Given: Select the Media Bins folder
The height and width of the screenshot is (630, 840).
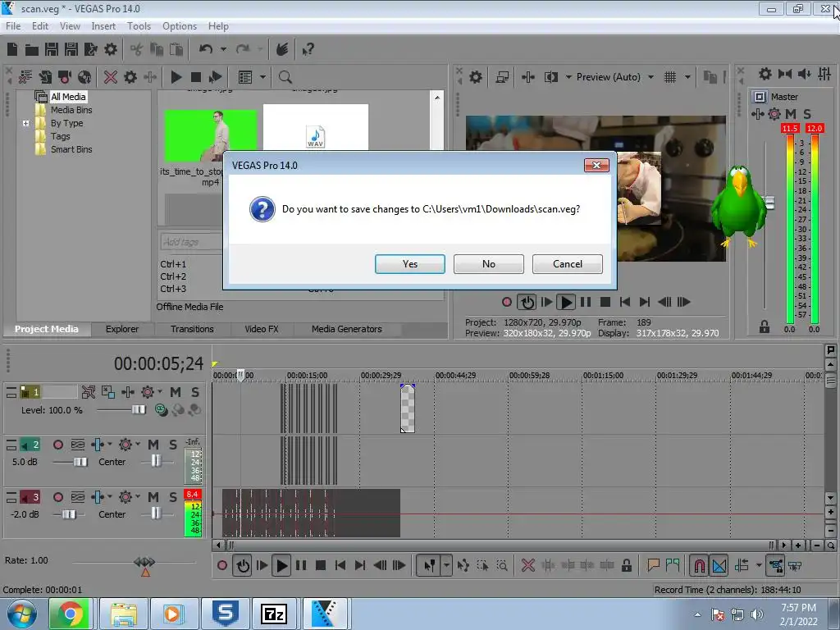Looking at the screenshot, I should click(x=71, y=110).
